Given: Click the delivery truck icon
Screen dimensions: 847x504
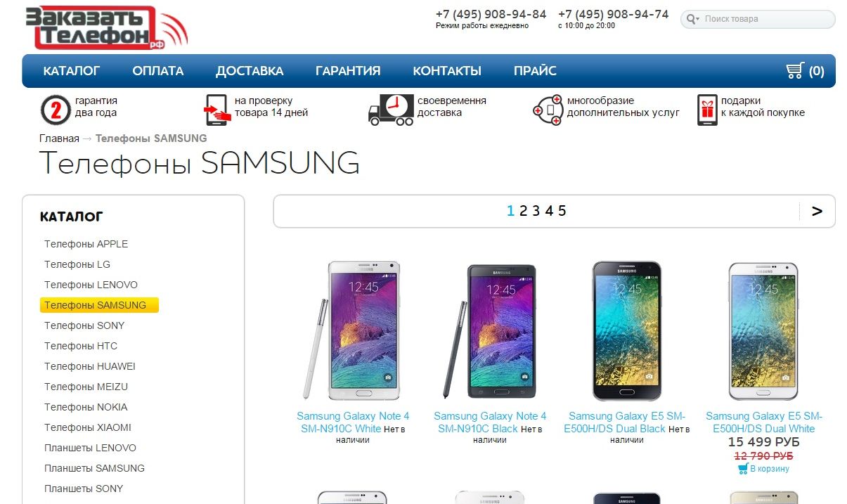Looking at the screenshot, I should 391,110.
